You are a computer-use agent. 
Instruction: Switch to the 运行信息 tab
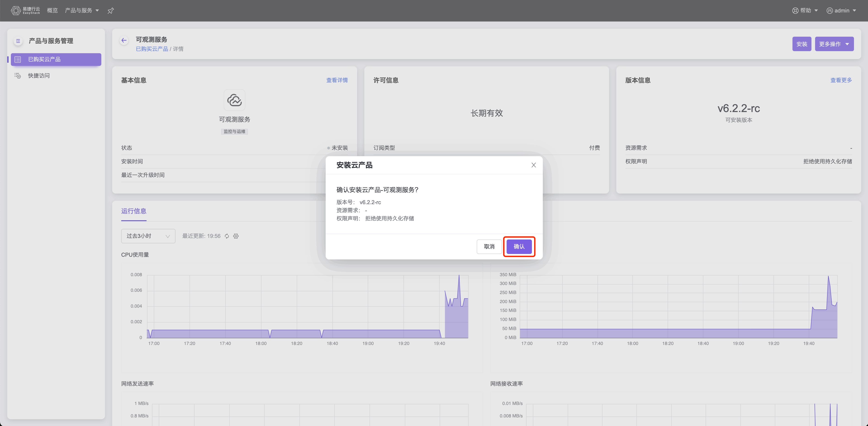(134, 211)
